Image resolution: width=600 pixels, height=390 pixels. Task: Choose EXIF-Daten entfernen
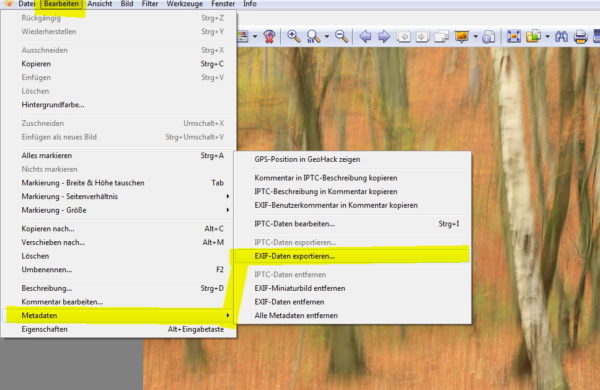coord(352,302)
